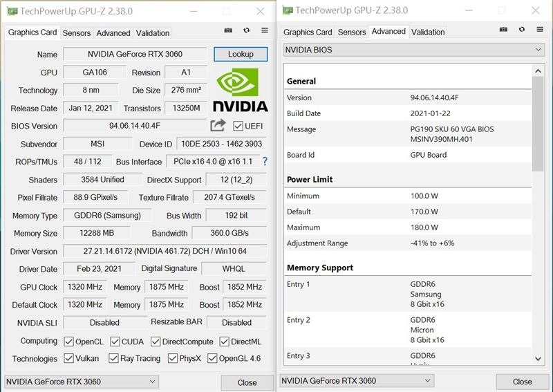Switch to Sensors tab in right window
Image resolution: width=553 pixels, height=392 pixels.
[x=352, y=32]
